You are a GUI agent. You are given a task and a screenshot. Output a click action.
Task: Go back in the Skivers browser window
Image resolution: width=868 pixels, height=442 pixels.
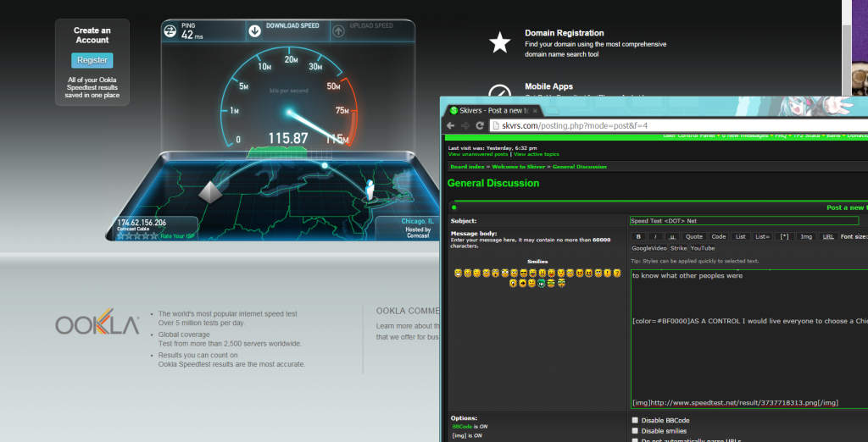coord(451,125)
